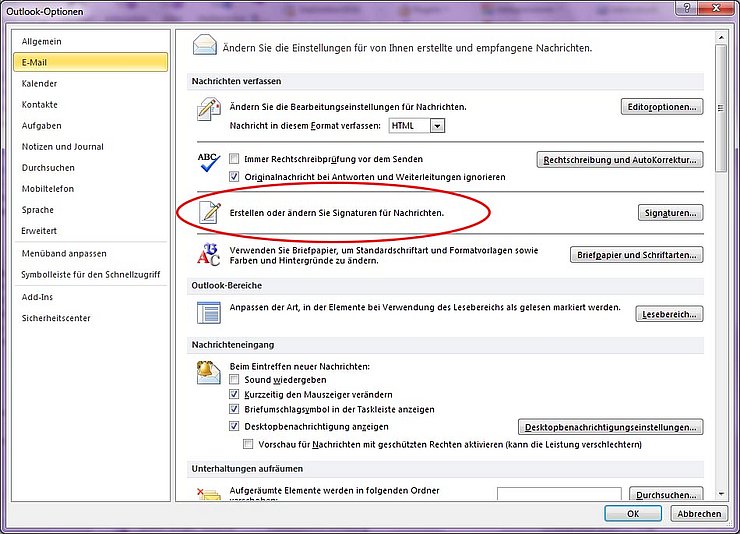
Task: Click the Durchsuchen button for folder
Action: click(x=666, y=494)
